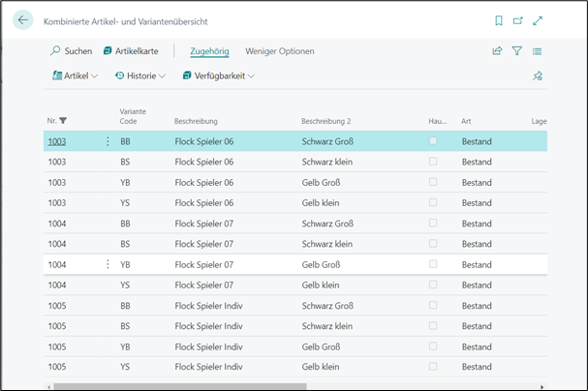Select Weniger Optionen

tap(280, 51)
